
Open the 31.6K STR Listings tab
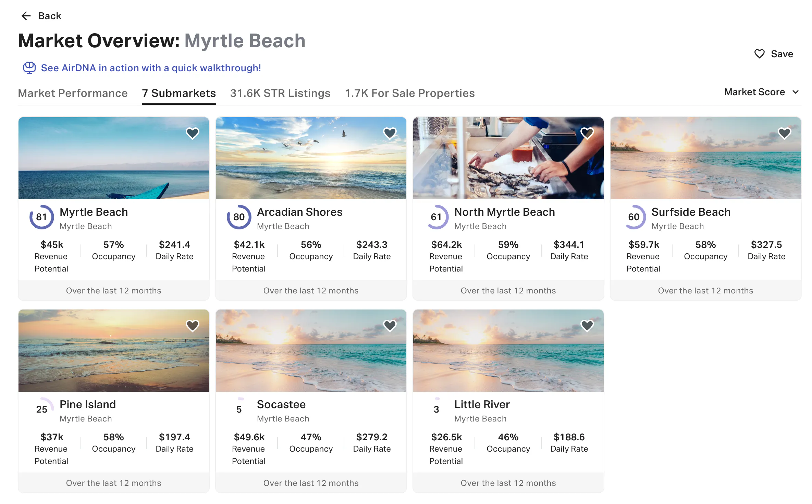[280, 93]
